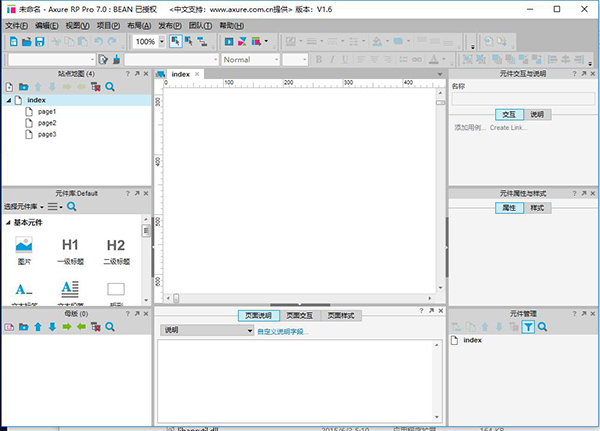Screen dimensions: 600x431
Task: Collapse the basic widgets category
Action: [x=8, y=222]
